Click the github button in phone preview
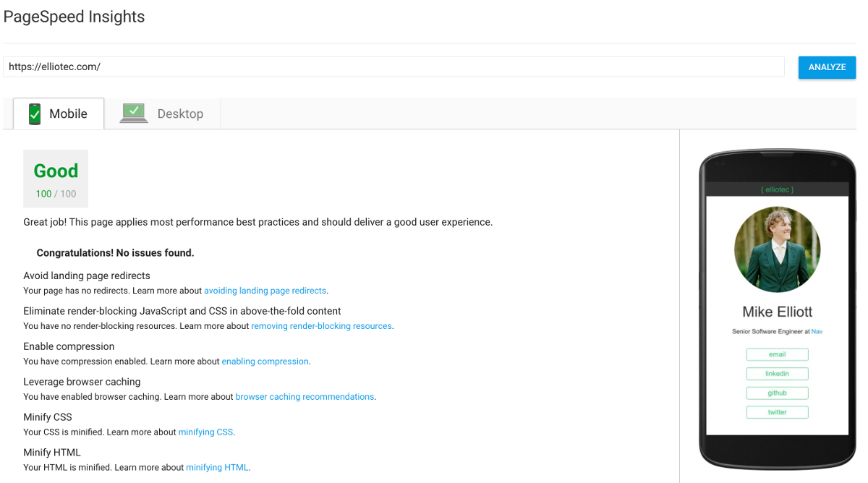Viewport: 868px width, 483px height. point(777,393)
